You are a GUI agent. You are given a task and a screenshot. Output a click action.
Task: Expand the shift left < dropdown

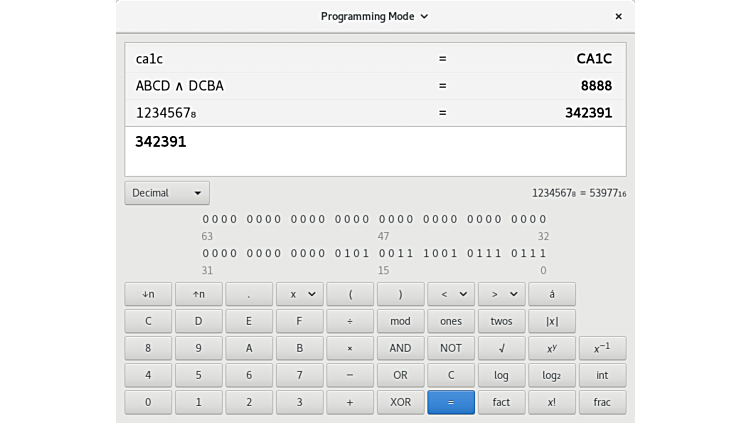(451, 294)
